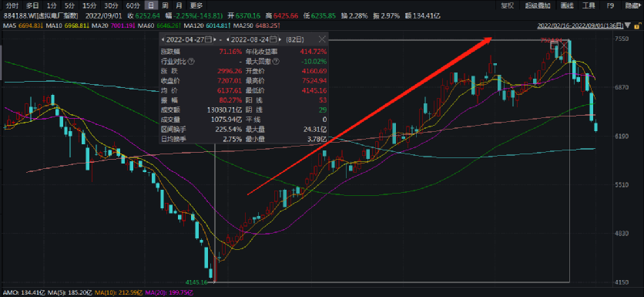Click the 超级叠加 overlay button
644x297 pixels.
[x=538, y=5]
